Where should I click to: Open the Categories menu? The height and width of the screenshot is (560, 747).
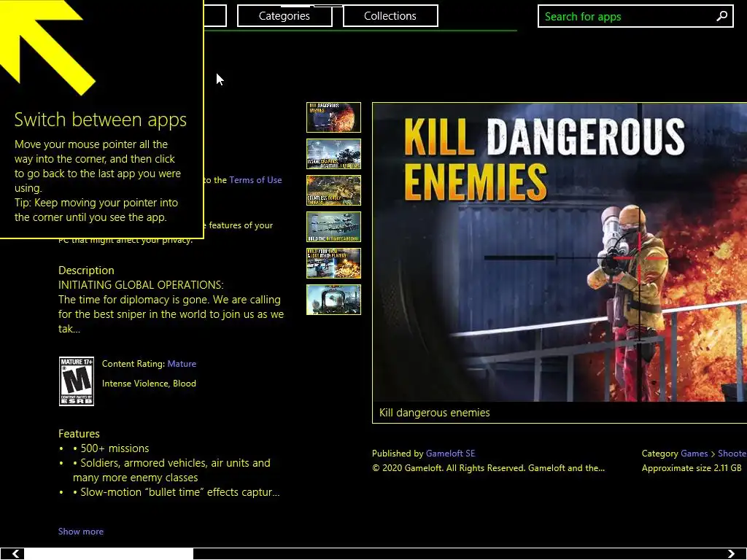(x=285, y=16)
